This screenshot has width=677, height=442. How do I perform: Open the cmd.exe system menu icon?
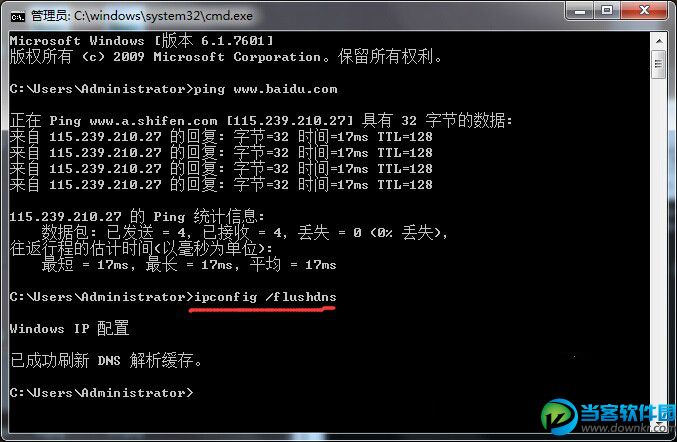coord(18,16)
